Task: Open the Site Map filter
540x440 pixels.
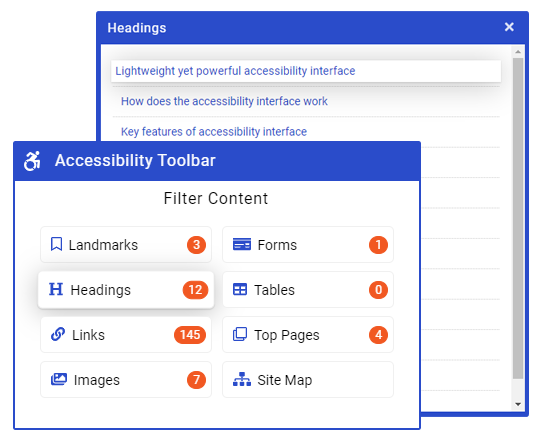Action: (308, 379)
